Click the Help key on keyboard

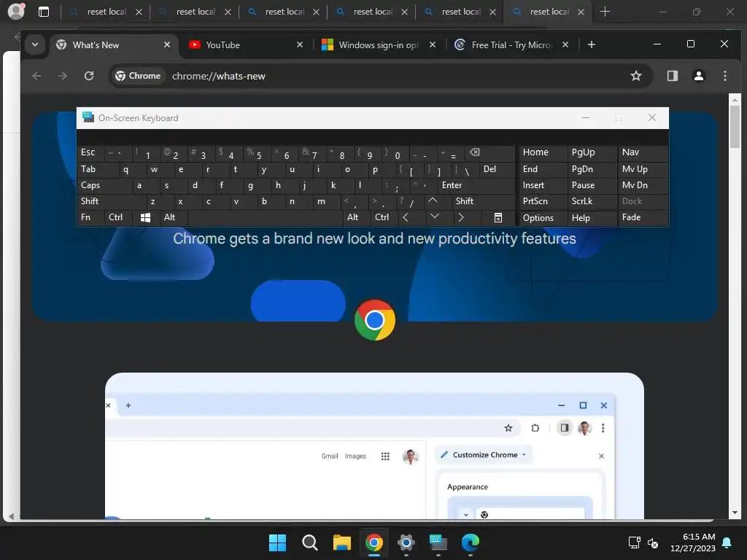pos(592,217)
